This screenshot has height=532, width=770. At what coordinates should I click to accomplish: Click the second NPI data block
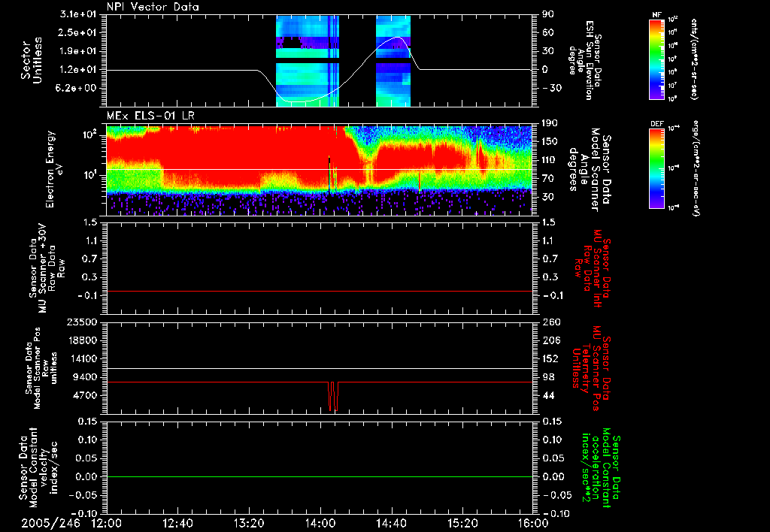pyautogui.click(x=393, y=61)
